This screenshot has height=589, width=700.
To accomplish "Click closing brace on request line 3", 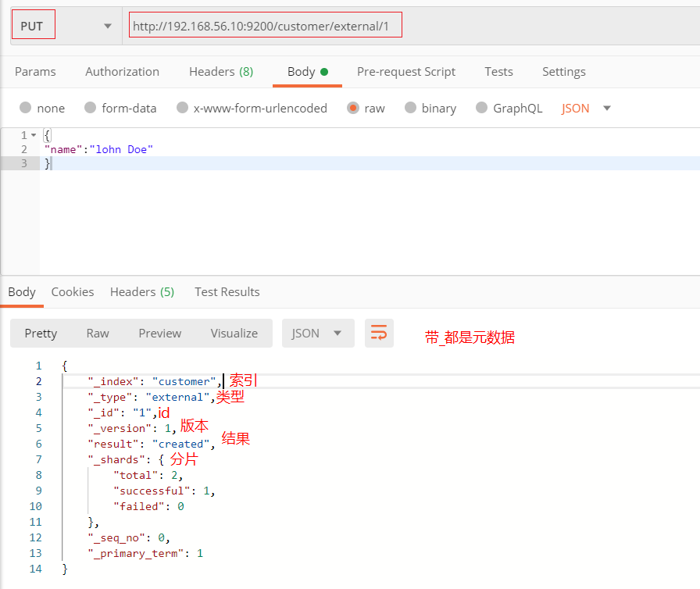I will pyautogui.click(x=48, y=163).
